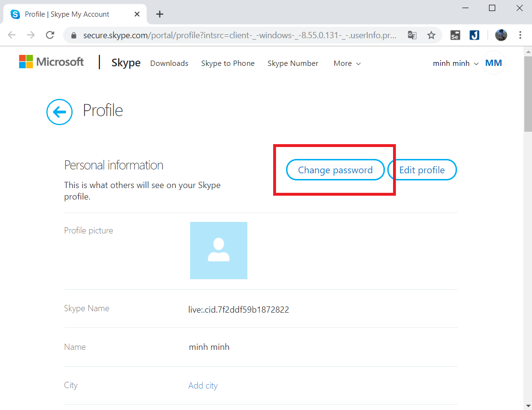
Task: Open Skype Number page
Action: [x=293, y=63]
